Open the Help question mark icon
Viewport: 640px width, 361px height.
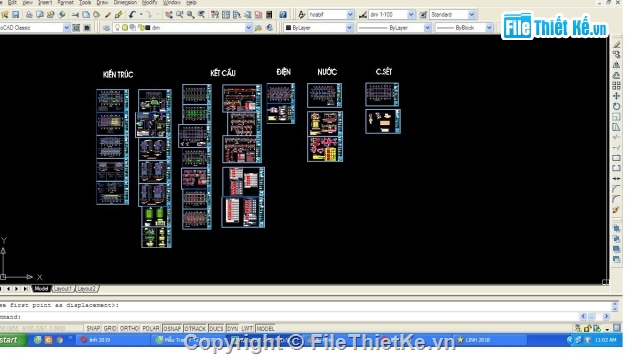click(283, 15)
